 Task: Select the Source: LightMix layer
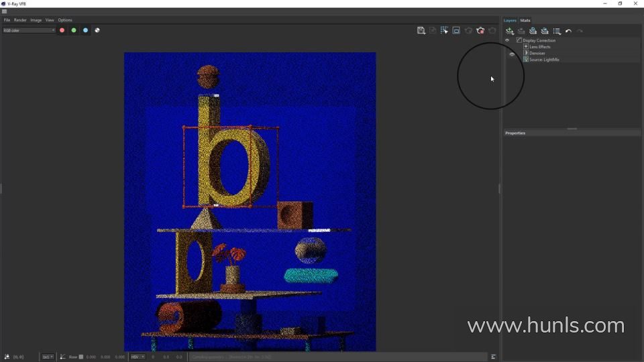(544, 60)
